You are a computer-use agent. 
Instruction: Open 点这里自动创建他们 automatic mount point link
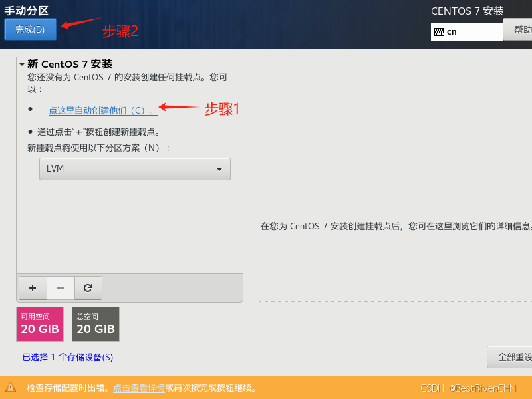point(100,110)
